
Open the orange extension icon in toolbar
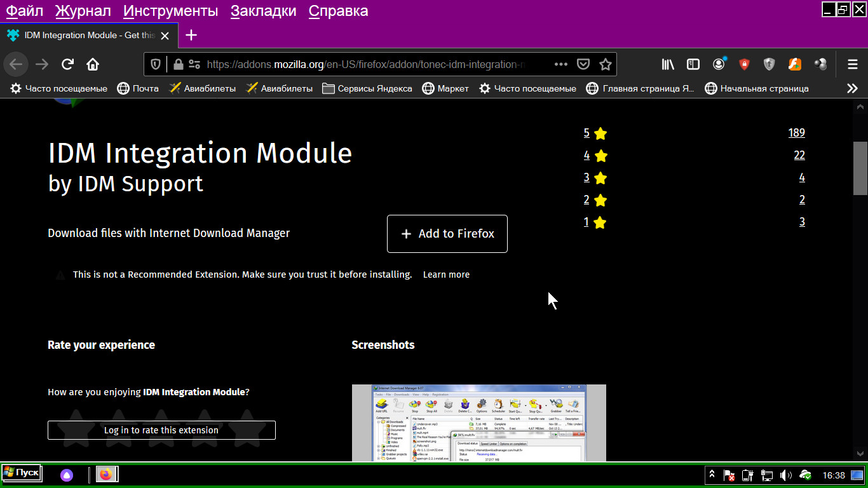795,64
